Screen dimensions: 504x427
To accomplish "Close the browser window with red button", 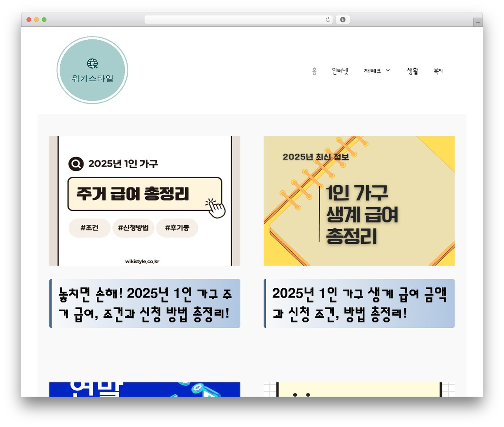I will pyautogui.click(x=29, y=20).
